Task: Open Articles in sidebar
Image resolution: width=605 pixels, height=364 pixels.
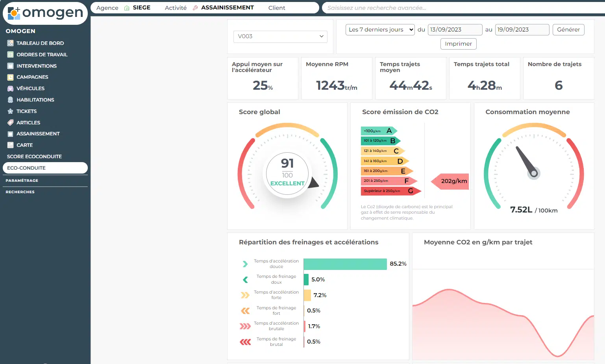Action: (28, 123)
